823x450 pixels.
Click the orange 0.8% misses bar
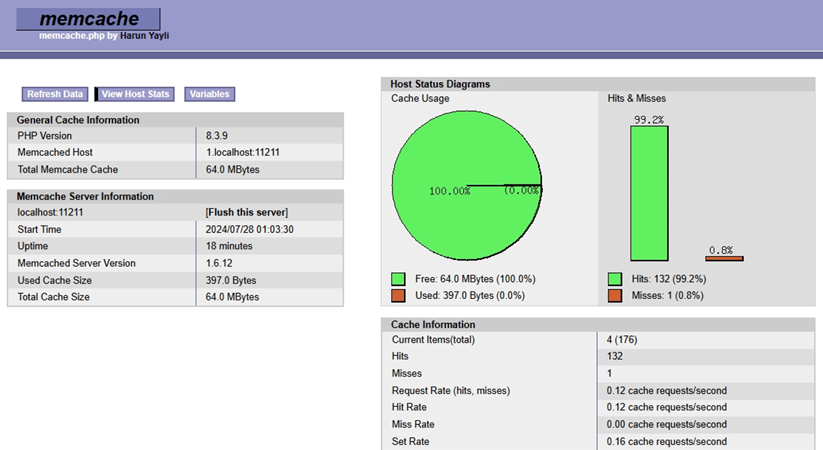point(724,258)
